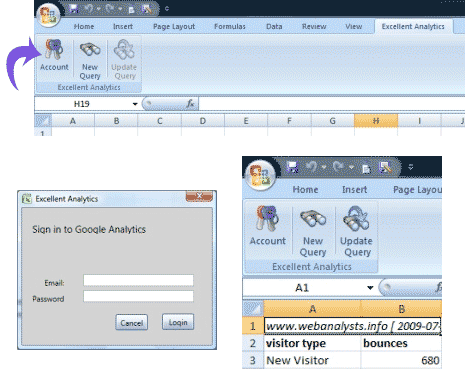Select highlighted column H header
Screen dimensions: 465x369
point(376,121)
